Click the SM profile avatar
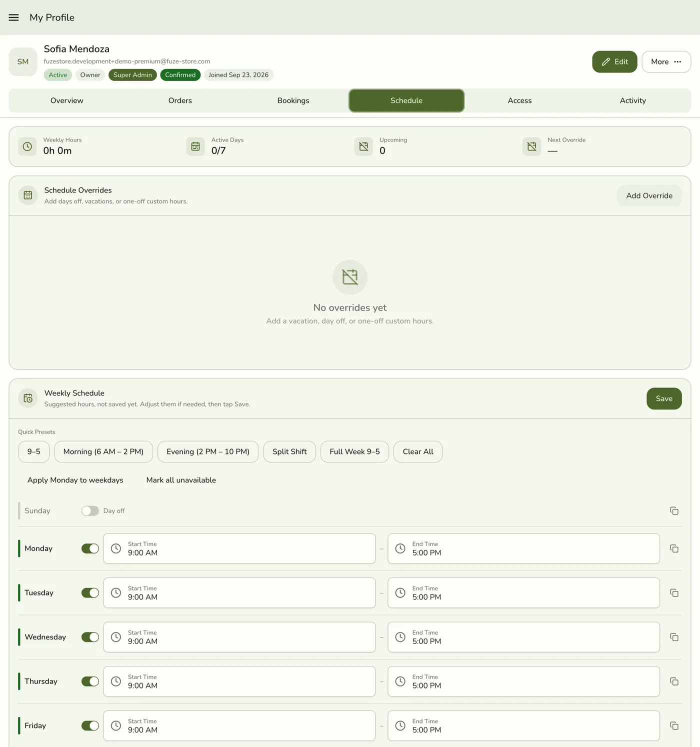The width and height of the screenshot is (700, 747). [x=23, y=61]
